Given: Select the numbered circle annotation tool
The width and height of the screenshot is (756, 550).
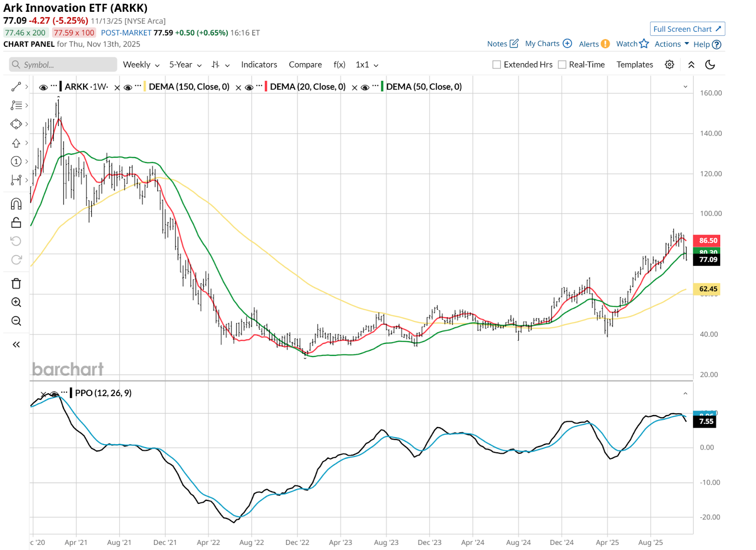Looking at the screenshot, I should tap(16, 161).
